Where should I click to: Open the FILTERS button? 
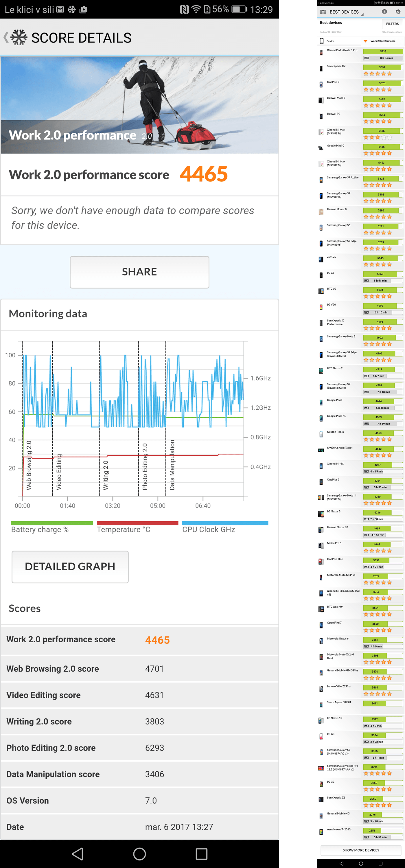(x=392, y=24)
